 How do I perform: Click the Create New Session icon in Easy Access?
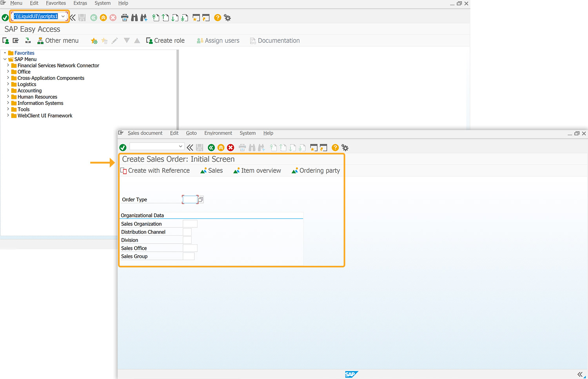[x=196, y=18]
